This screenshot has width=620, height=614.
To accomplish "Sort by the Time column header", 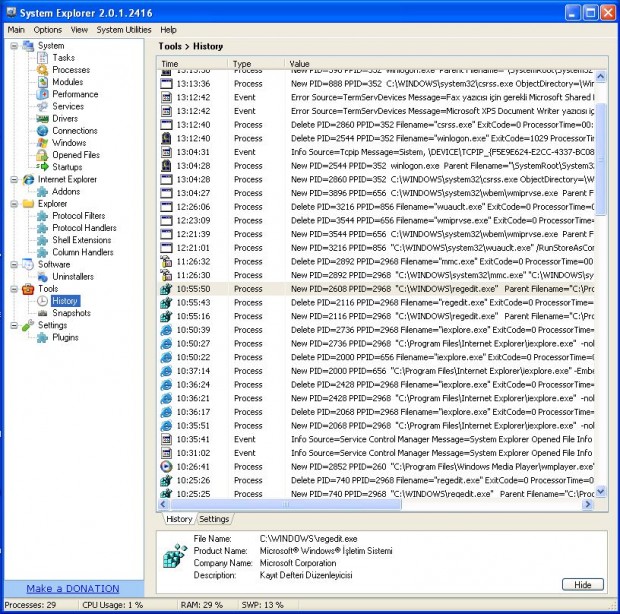I will 192,64.
